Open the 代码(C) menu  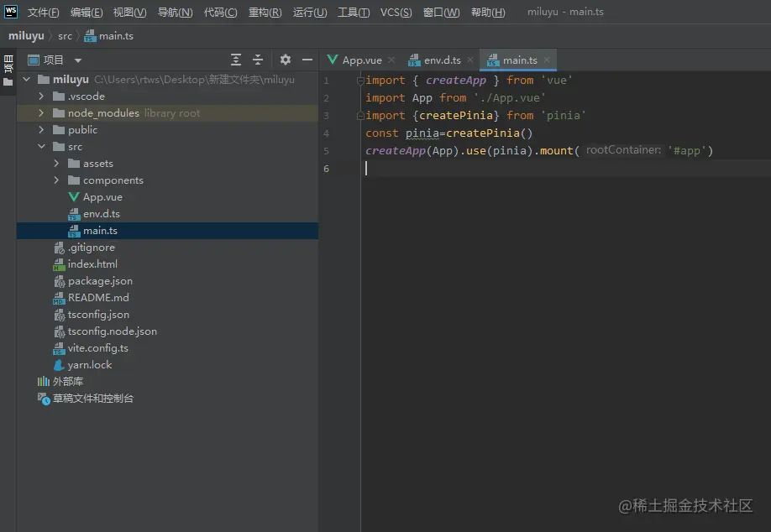(x=220, y=13)
